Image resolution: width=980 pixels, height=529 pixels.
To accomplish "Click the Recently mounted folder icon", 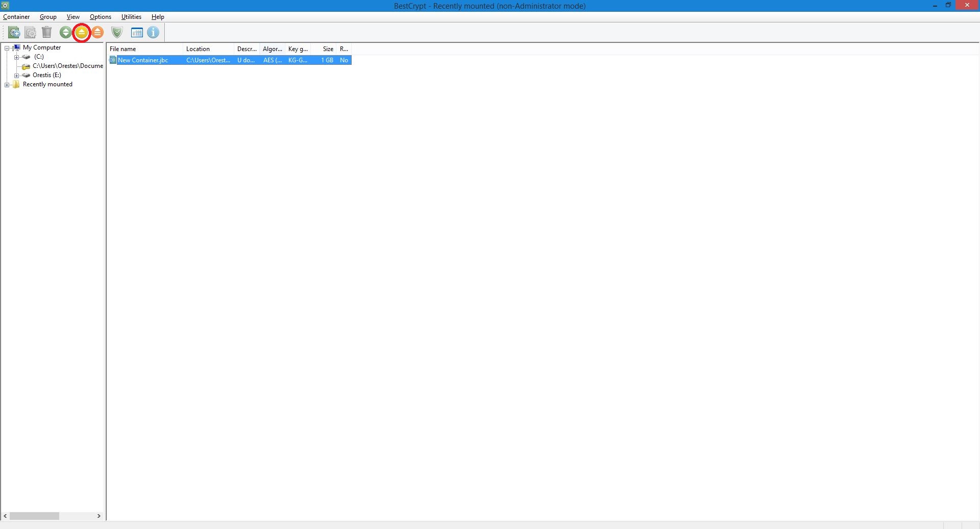I will pyautogui.click(x=16, y=84).
